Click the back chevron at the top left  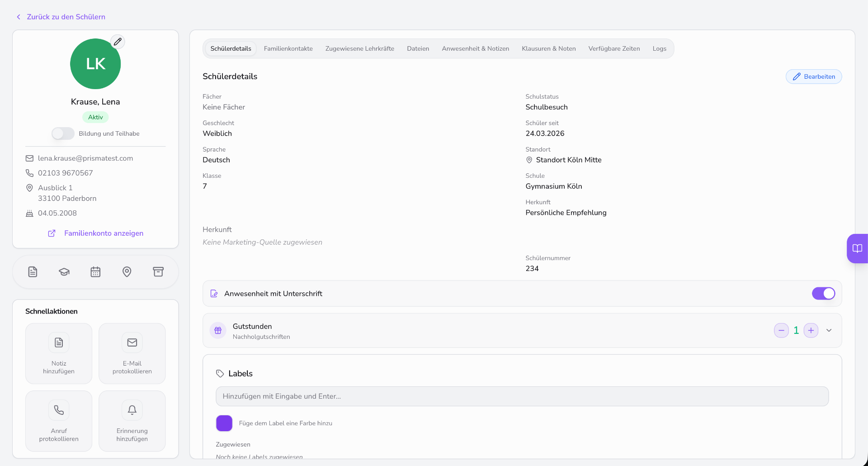pyautogui.click(x=19, y=17)
